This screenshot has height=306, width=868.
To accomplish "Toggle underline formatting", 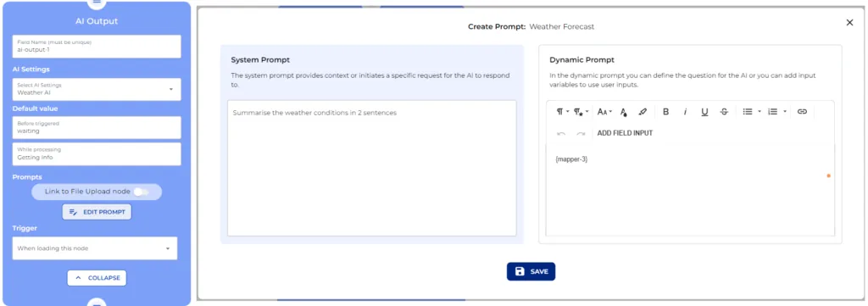I will [704, 112].
